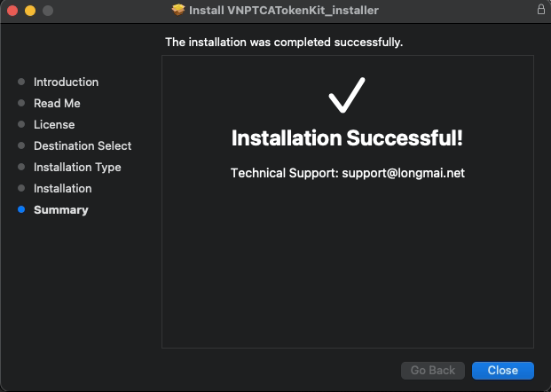Click the lock icon in the title bar
The image size is (551, 392).
[540, 11]
